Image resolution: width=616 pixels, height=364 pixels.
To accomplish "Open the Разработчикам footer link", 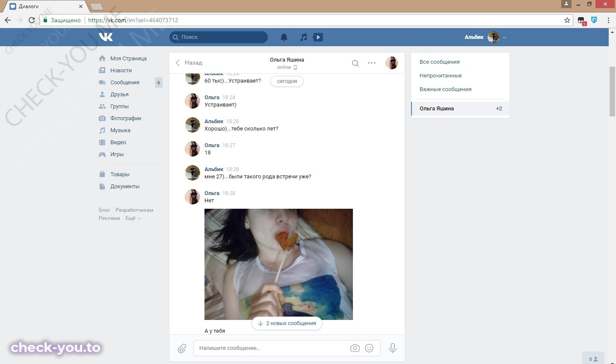I will [x=134, y=210].
